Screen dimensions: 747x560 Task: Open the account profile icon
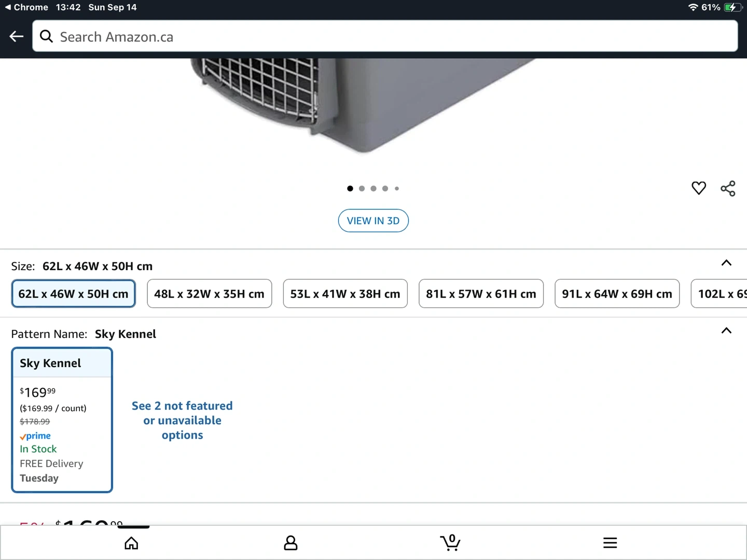tap(290, 543)
